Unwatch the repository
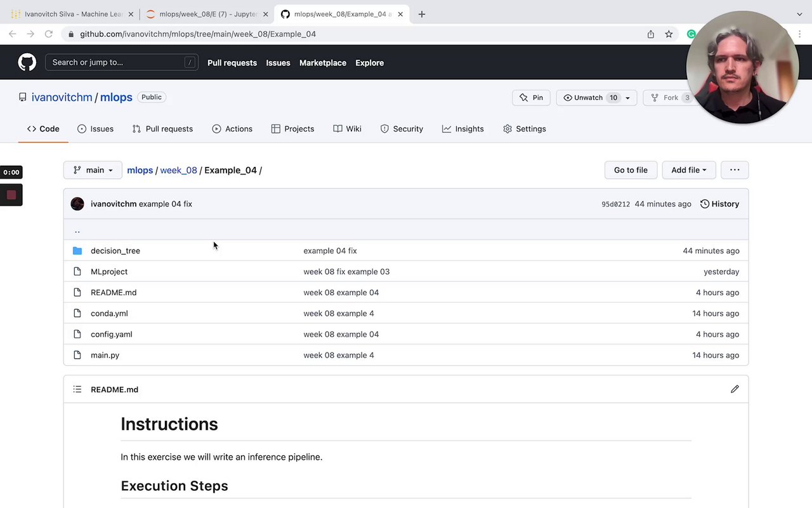 click(588, 98)
